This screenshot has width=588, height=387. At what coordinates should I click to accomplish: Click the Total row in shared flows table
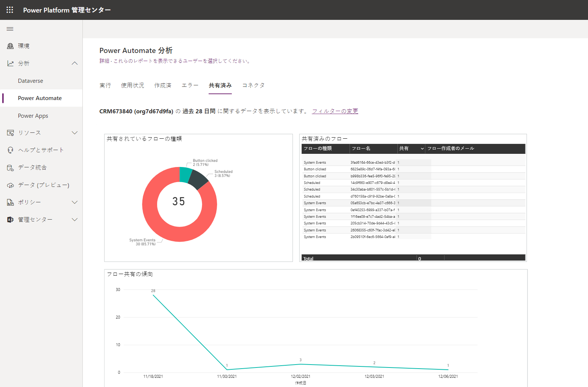pos(413,258)
